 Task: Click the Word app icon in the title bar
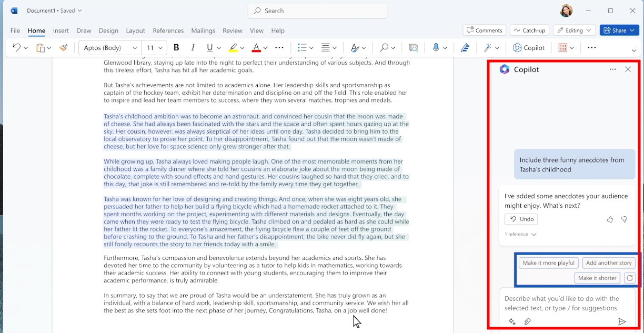point(14,11)
